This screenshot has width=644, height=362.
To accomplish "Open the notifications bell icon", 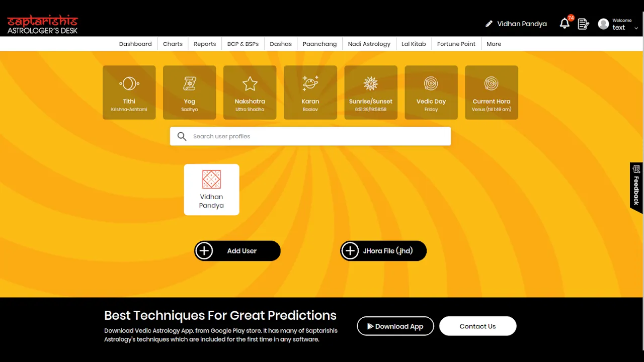I will 565,24.
